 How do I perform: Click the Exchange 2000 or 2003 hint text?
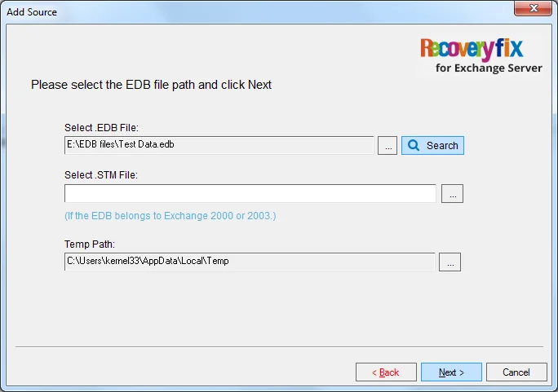(170, 216)
